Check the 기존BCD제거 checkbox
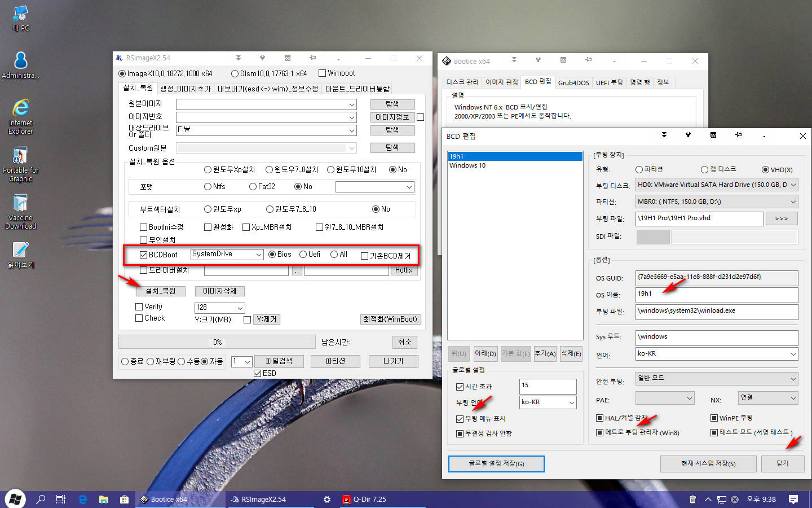 [x=364, y=256]
